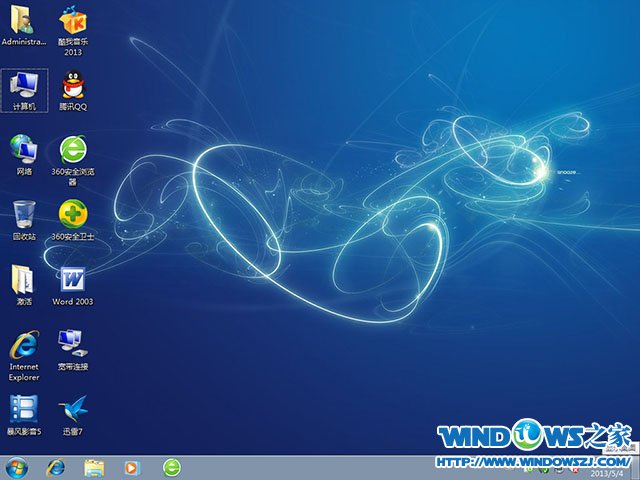Click the pinned Internet Explorer taskbar icon
Screen dimensions: 640x480
(x=55, y=468)
